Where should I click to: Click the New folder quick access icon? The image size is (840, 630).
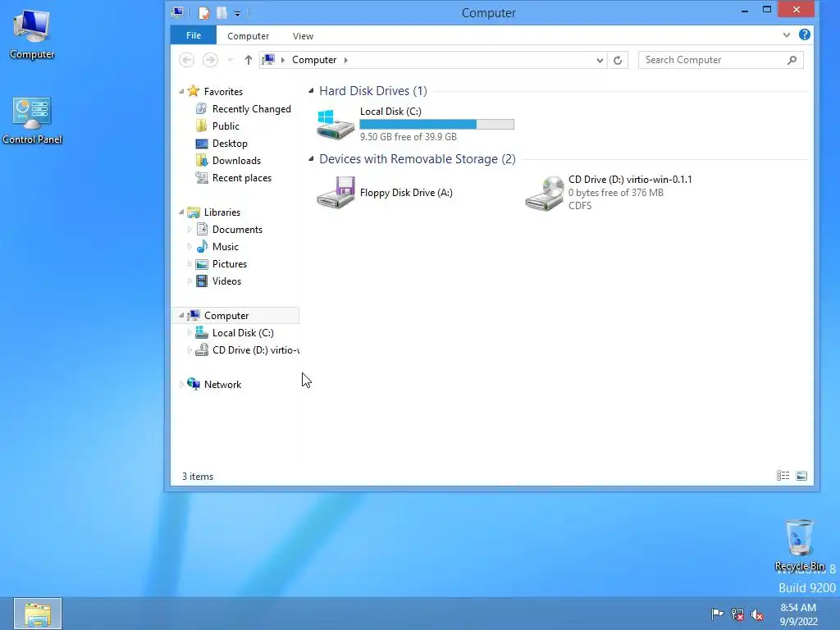[x=221, y=12]
